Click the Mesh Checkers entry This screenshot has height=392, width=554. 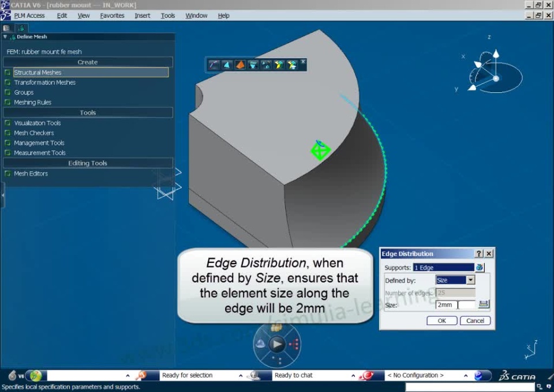coord(34,133)
